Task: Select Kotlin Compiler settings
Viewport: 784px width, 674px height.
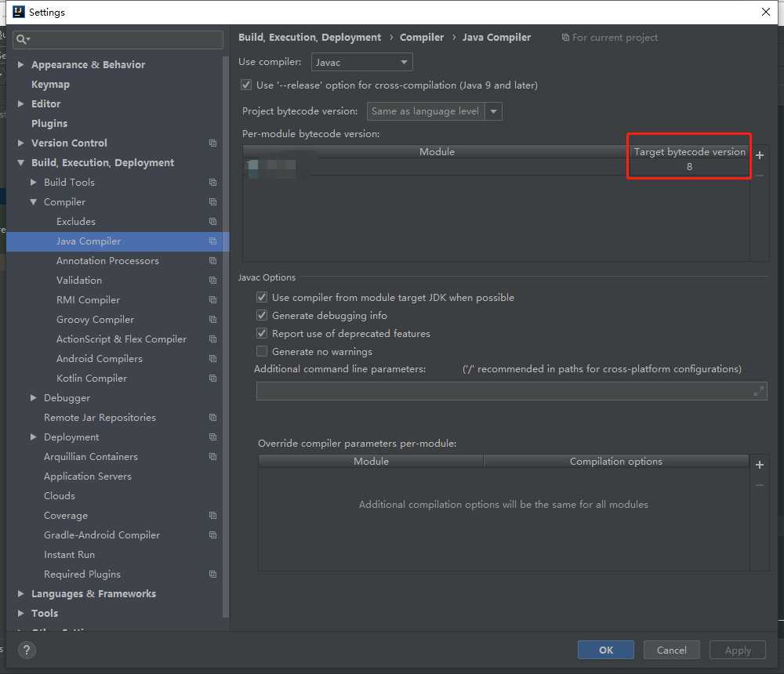Action: pyautogui.click(x=92, y=378)
